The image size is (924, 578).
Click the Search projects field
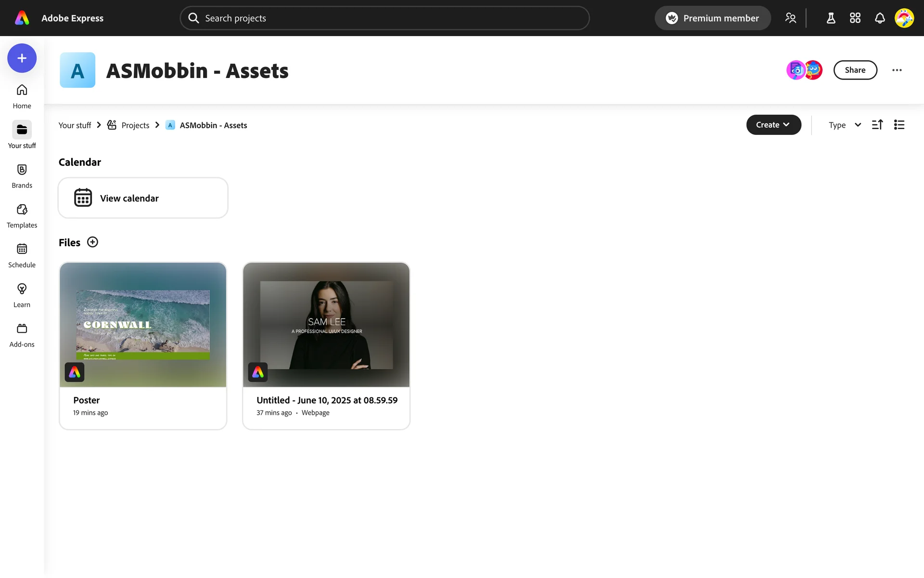tap(385, 18)
